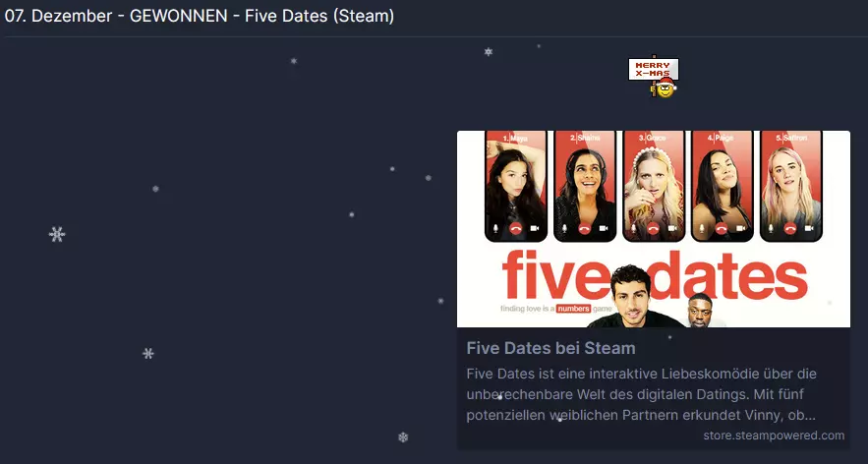Screen dimensions: 868x464
Task: Click video camera icon on Shaina's phone card
Action: pyautogui.click(x=604, y=228)
